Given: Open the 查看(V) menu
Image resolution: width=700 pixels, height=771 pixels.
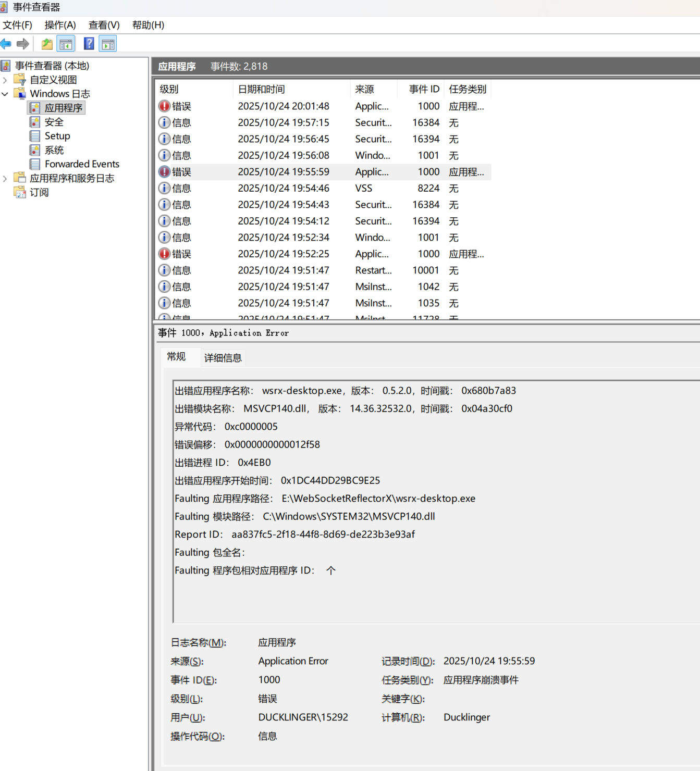Looking at the screenshot, I should click(x=104, y=25).
